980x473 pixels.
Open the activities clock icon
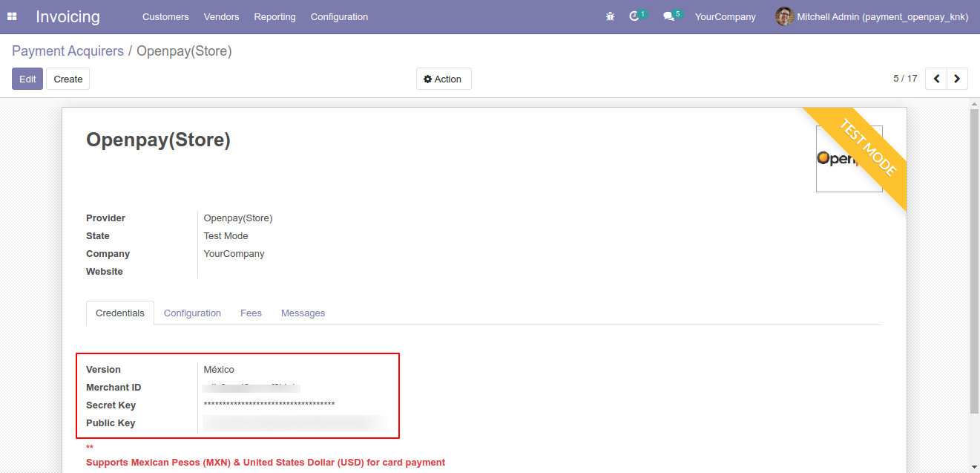(x=634, y=16)
